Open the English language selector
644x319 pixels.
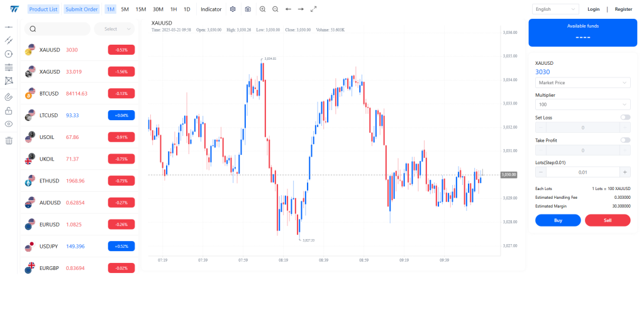(555, 9)
